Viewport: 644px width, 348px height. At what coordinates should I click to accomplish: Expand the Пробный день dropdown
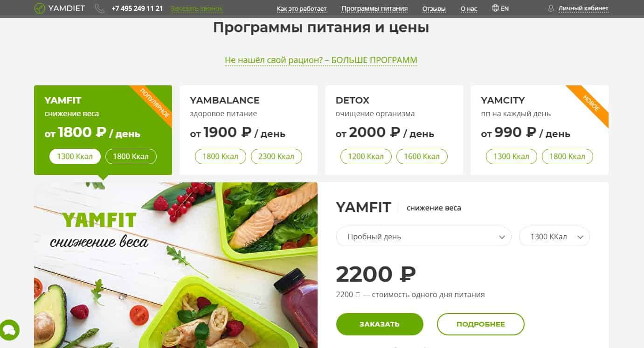tap(424, 237)
